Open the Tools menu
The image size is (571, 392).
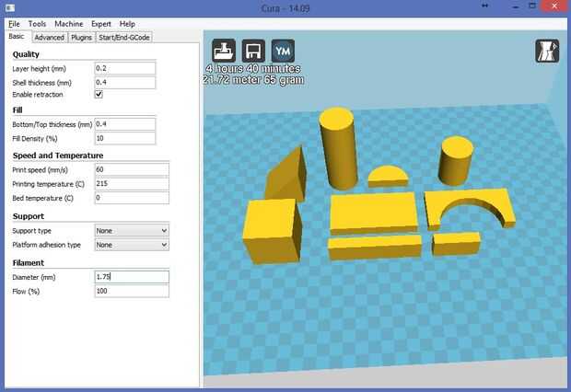click(x=37, y=24)
